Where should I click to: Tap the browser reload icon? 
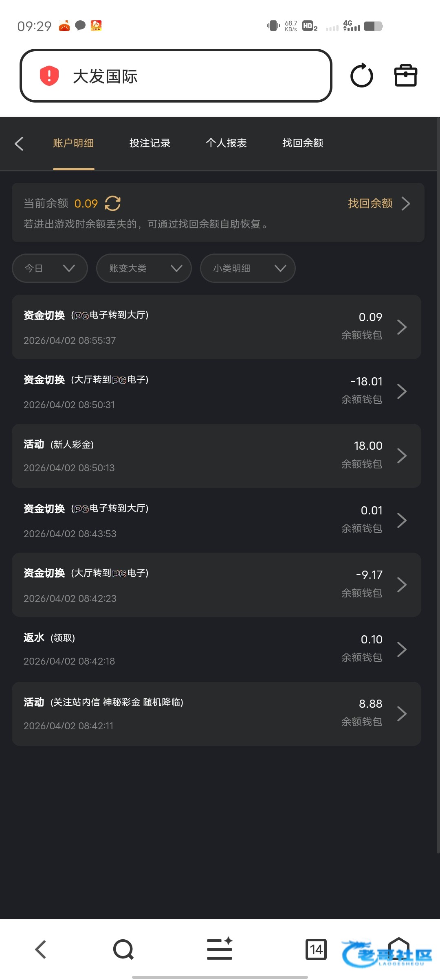[361, 76]
